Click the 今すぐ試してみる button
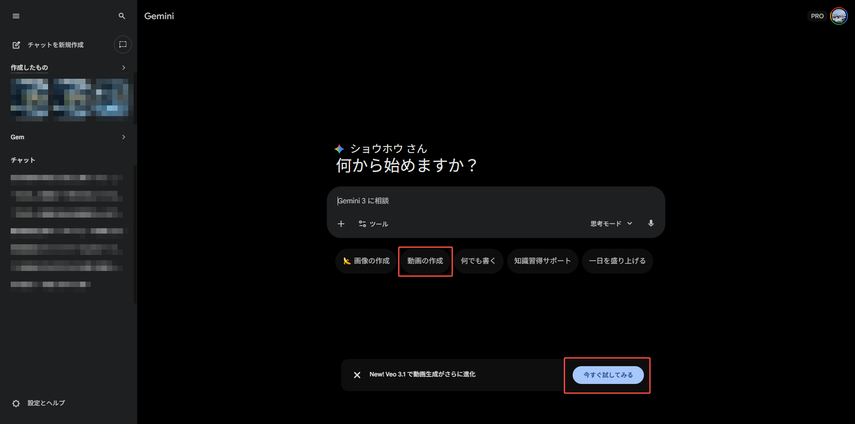The width and height of the screenshot is (855, 424). tap(608, 375)
